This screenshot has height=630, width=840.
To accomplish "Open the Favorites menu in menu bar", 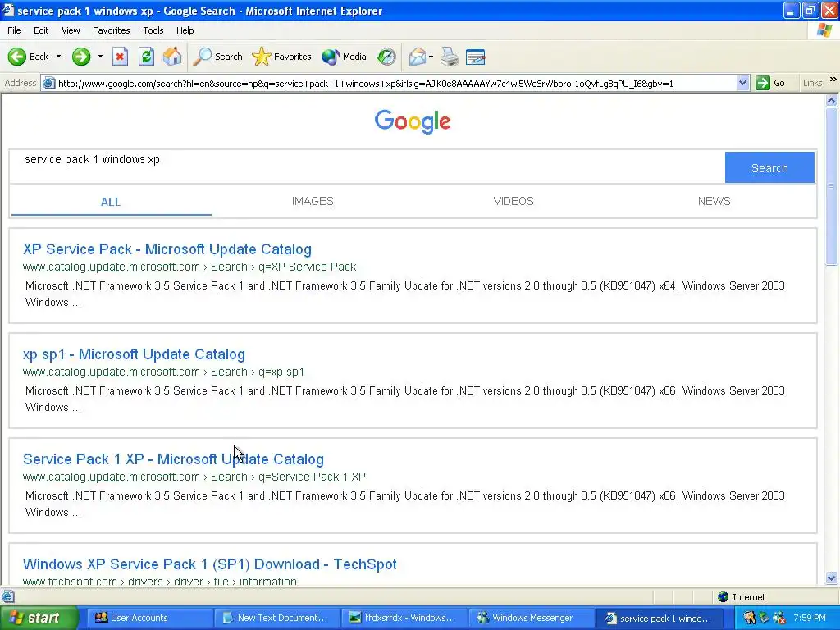I will 112,30.
